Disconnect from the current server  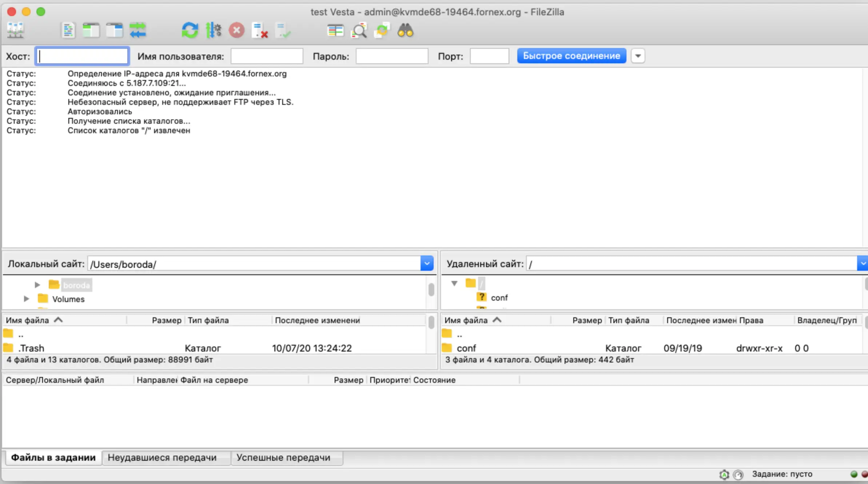tap(260, 31)
